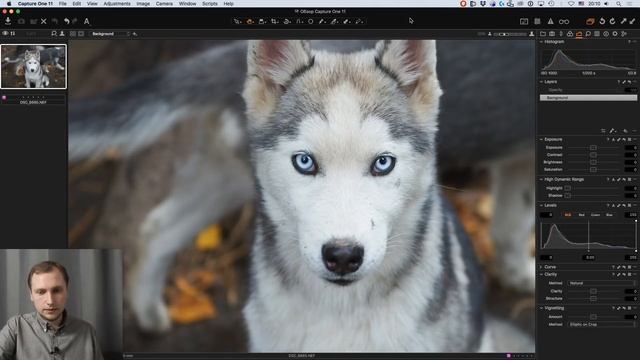Open Clarity Method dropdown showing Natural
This screenshot has width=640, height=360.
pyautogui.click(x=602, y=283)
